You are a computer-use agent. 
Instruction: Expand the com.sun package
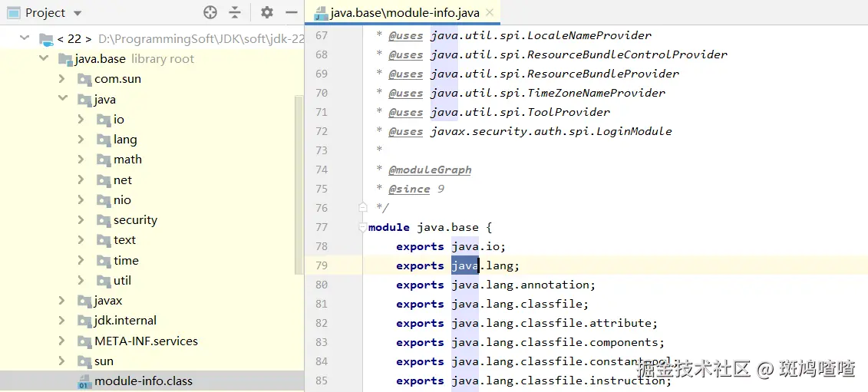point(62,78)
